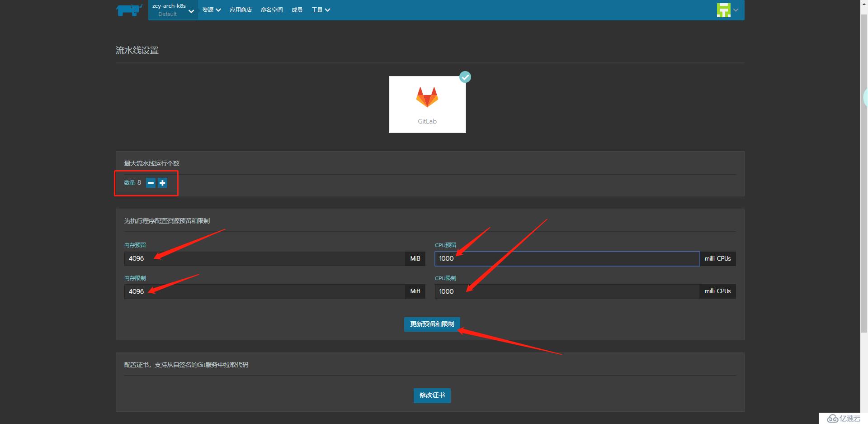Click the 配置证书 description text

click(x=186, y=365)
